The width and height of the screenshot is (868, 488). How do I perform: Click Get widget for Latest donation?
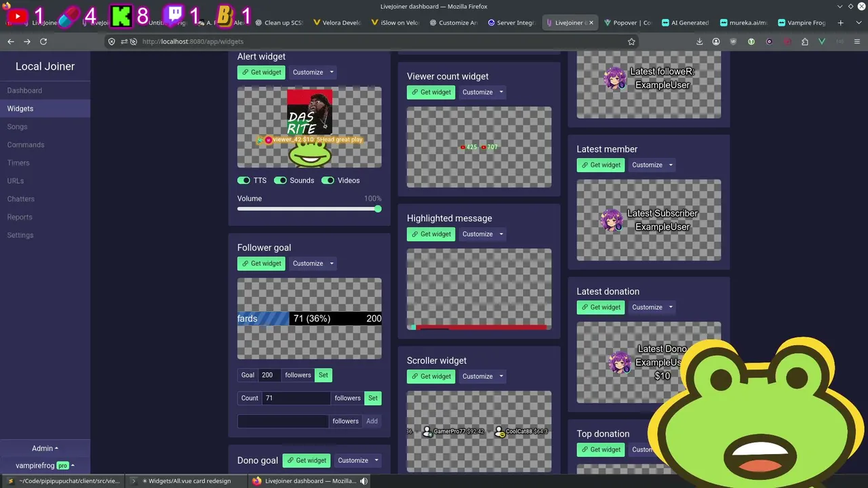coord(601,307)
